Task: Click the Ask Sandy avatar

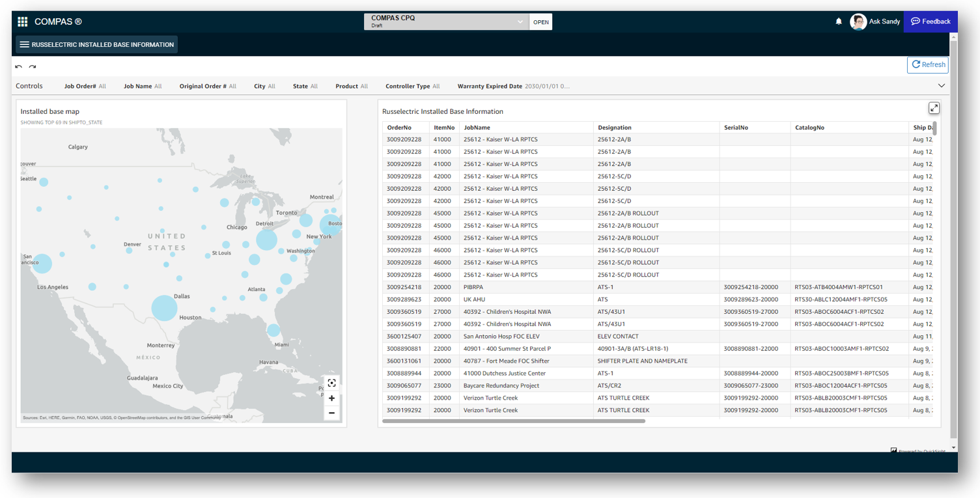Action: (x=858, y=21)
